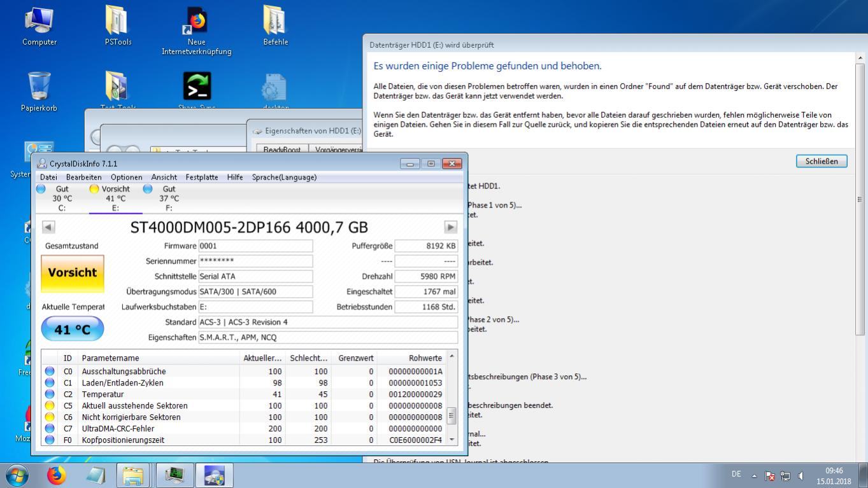This screenshot has height=488, width=868.
Task: Select Laden/Entladen-Zyklen row
Action: (x=243, y=383)
